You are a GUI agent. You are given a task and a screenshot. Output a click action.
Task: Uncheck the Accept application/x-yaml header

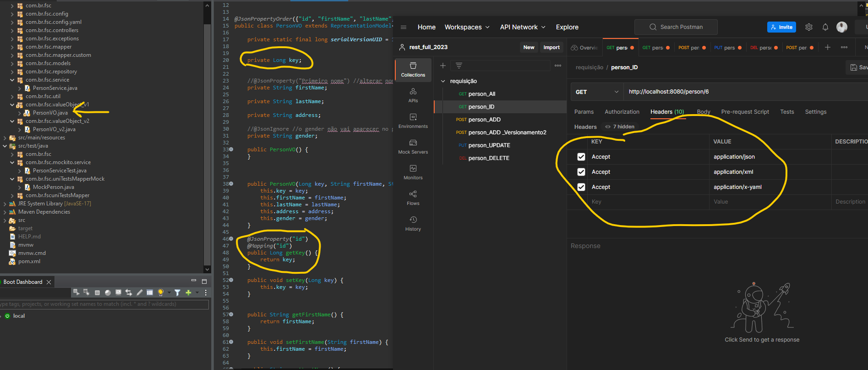point(581,187)
